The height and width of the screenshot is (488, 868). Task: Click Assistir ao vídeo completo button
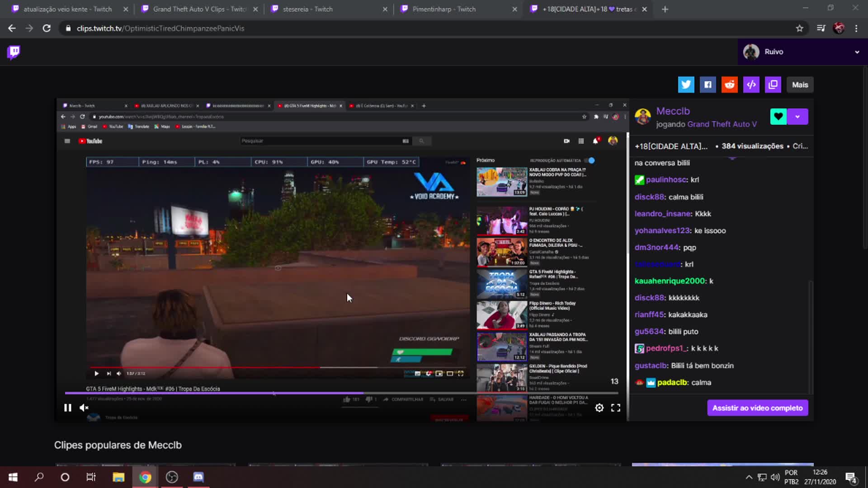pos(757,408)
